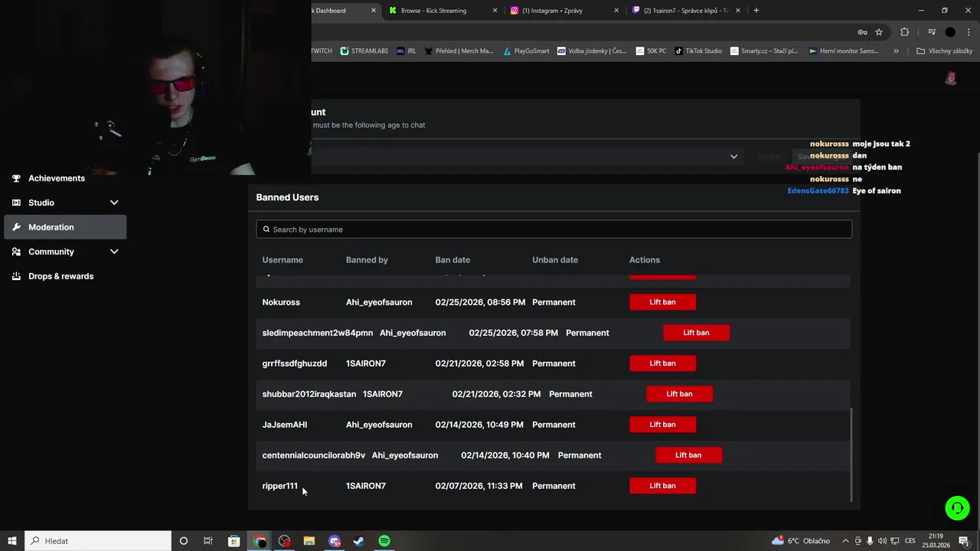Click the Studio sidebar icon
The height and width of the screenshot is (551, 980).
[16, 203]
